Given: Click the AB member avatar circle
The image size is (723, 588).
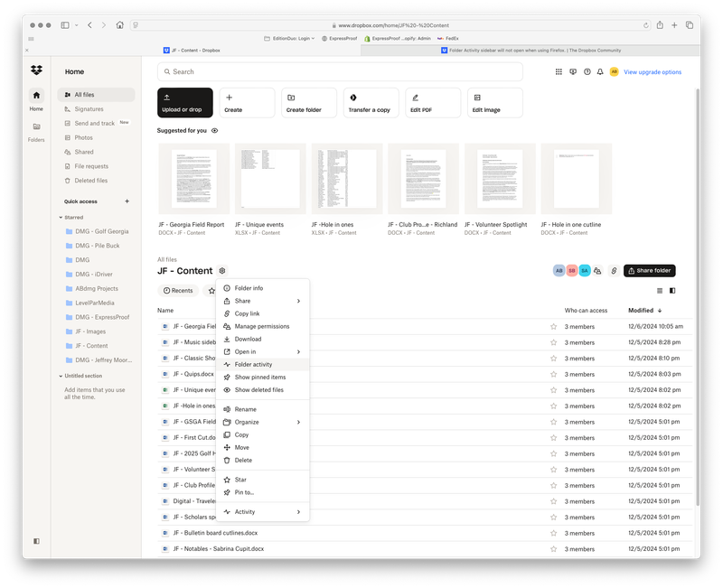Looking at the screenshot, I should click(559, 270).
